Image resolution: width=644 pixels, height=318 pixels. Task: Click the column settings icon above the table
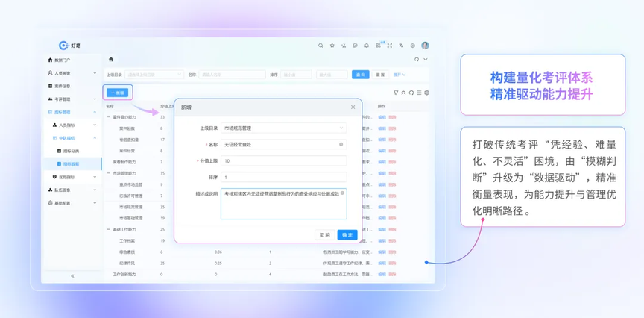click(x=427, y=93)
